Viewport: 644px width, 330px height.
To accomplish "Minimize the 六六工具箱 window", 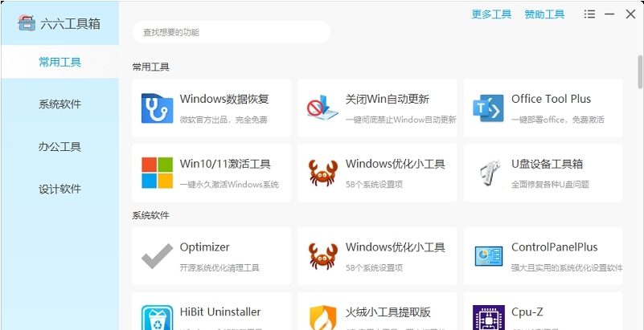I will click(609, 14).
